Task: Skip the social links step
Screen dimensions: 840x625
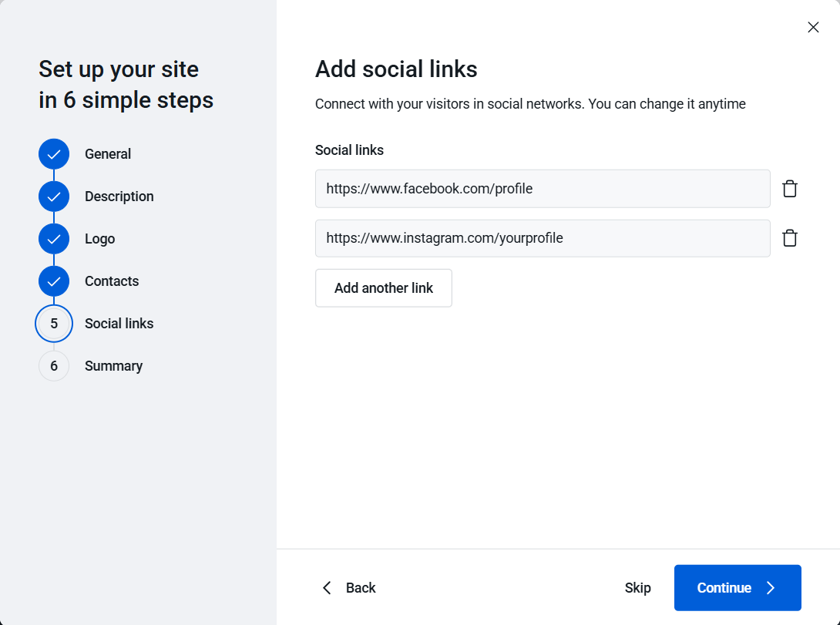Action: (x=637, y=588)
